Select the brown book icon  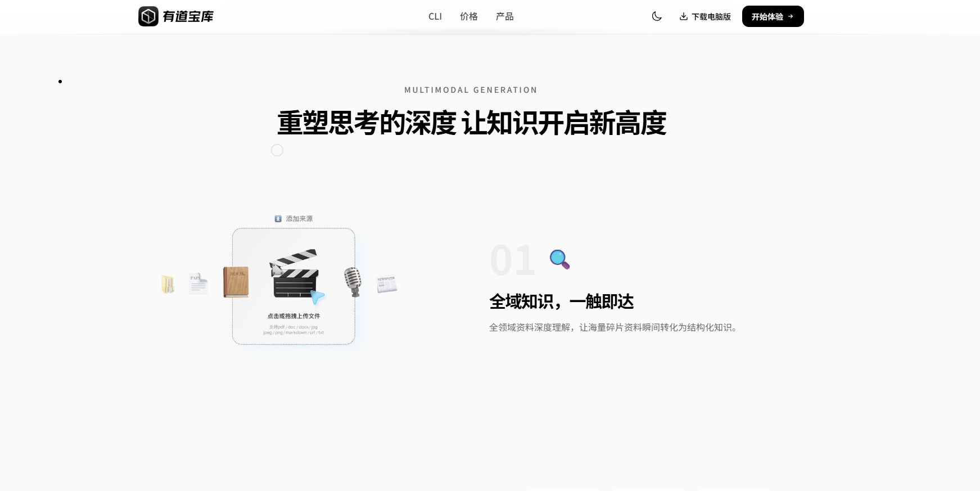236,282
